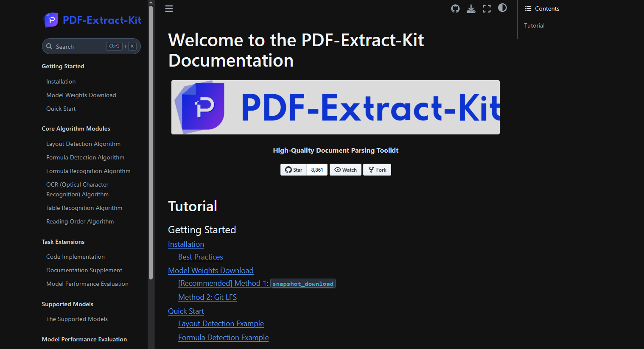The height and width of the screenshot is (349, 644).
Task: Open OCR (Optical Character Recognition) Algorithm page
Action: coord(77,190)
